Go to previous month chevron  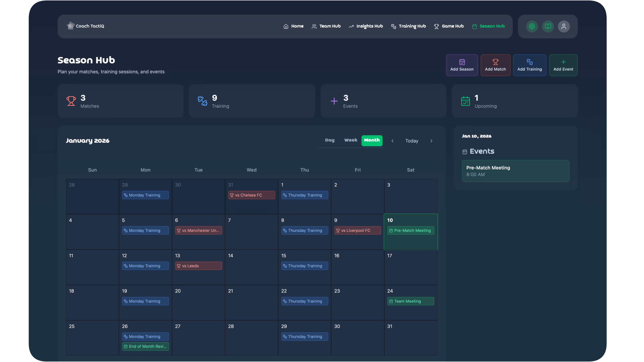(x=392, y=141)
